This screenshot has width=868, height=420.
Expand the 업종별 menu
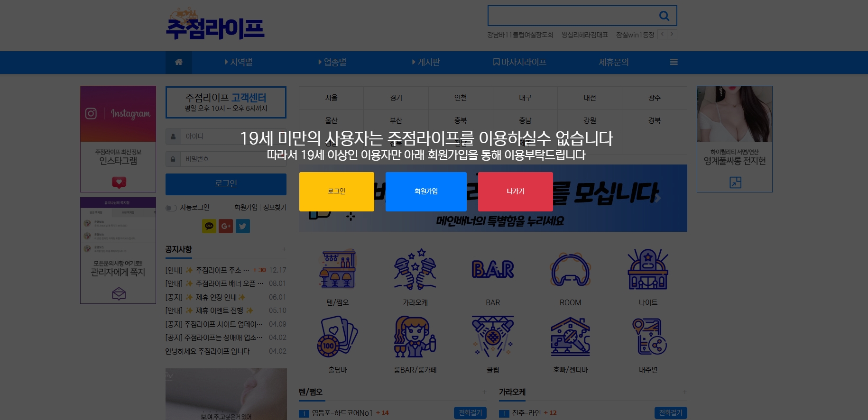332,62
